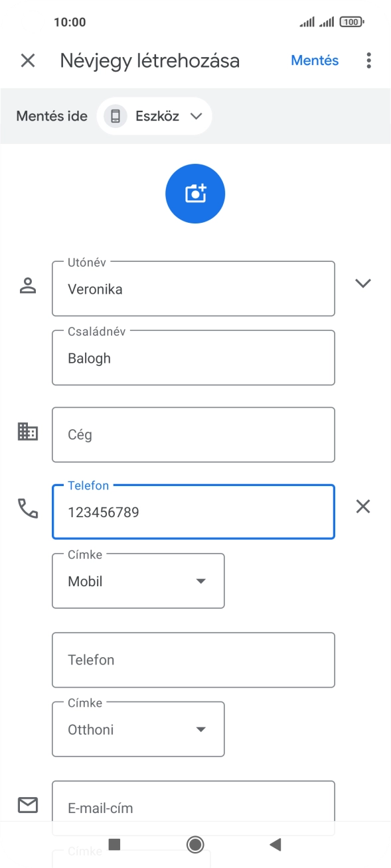The height and width of the screenshot is (868, 391).
Task: Save the contact with Mentés
Action: coord(314,60)
